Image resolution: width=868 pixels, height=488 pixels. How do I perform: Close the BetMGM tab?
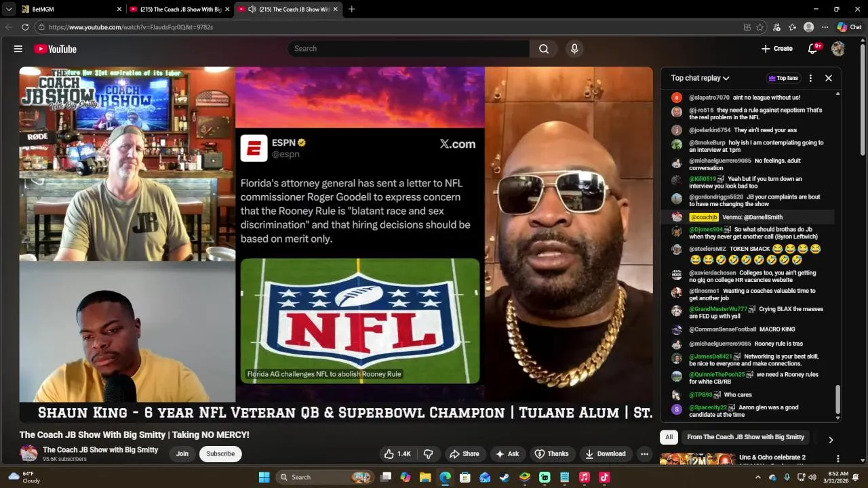point(119,9)
